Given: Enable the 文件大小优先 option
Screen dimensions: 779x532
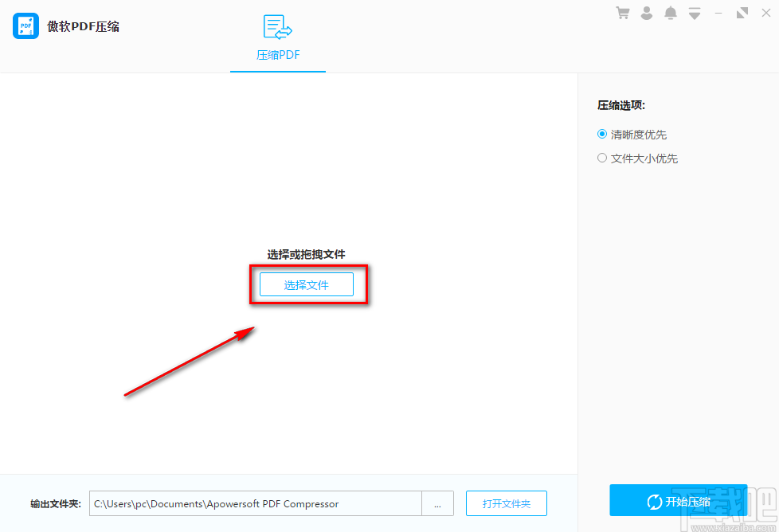Looking at the screenshot, I should pyautogui.click(x=602, y=158).
